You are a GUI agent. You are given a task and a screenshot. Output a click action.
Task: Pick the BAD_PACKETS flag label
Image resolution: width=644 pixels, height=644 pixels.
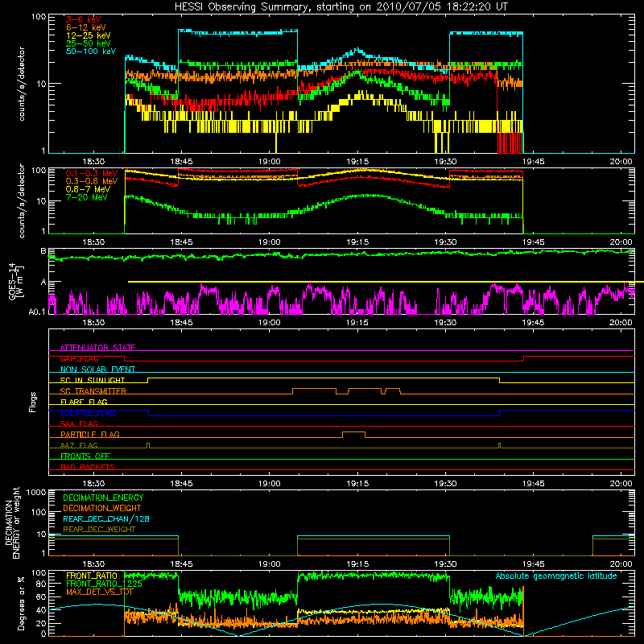(x=88, y=467)
